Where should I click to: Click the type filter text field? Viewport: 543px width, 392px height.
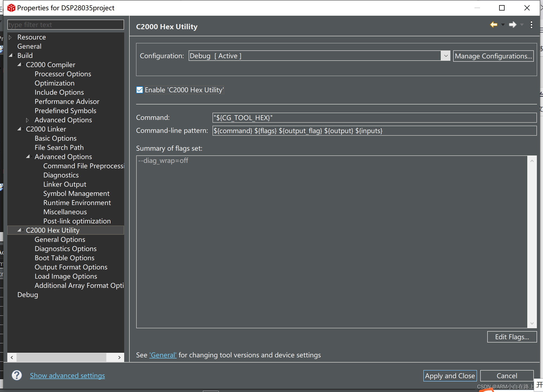[x=65, y=25]
